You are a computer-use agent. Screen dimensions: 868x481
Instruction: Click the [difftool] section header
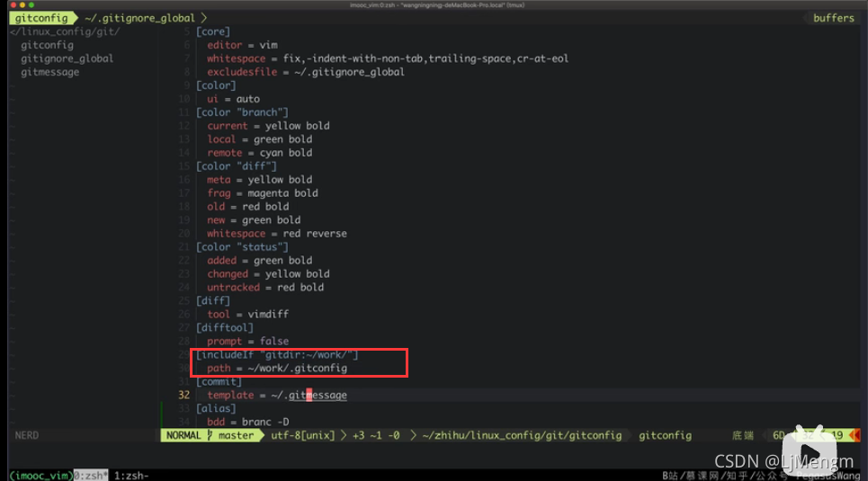225,327
